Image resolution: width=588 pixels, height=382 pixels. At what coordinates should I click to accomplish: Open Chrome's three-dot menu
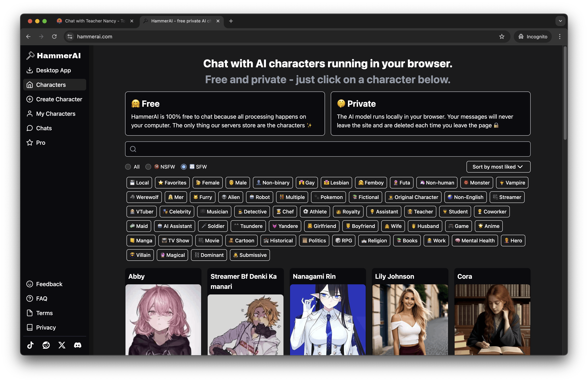point(560,37)
